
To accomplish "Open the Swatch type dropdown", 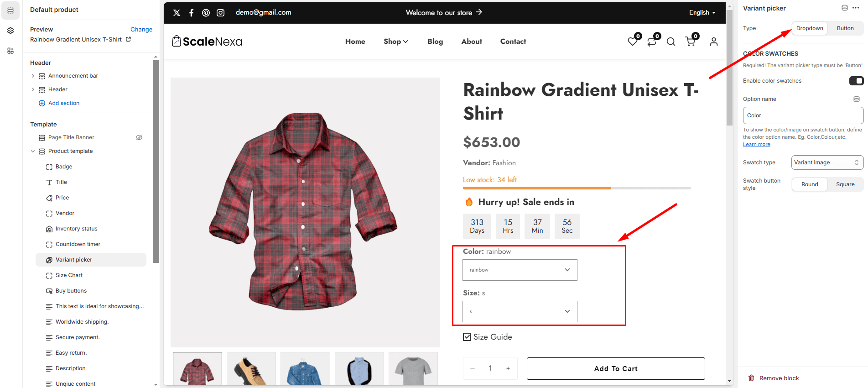I will [x=827, y=163].
